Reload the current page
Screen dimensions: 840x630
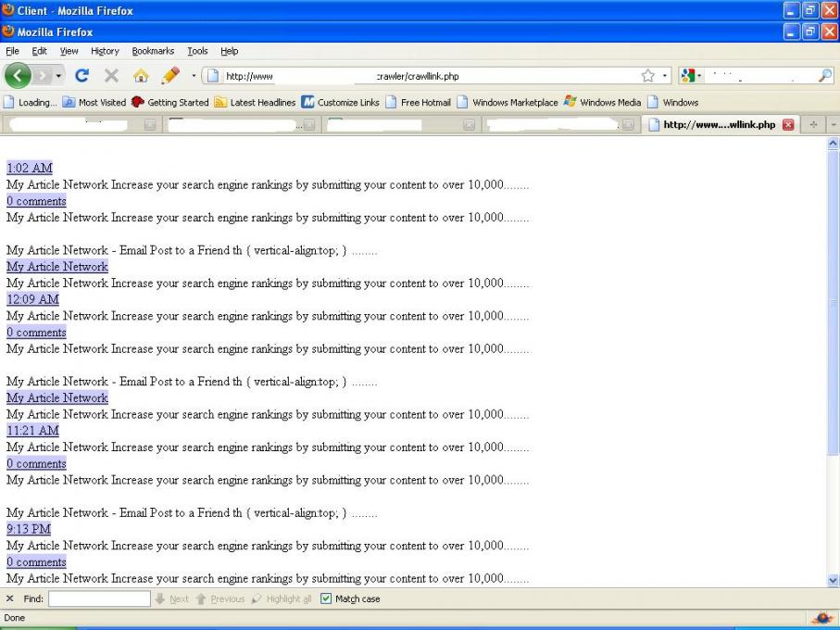coord(81,76)
